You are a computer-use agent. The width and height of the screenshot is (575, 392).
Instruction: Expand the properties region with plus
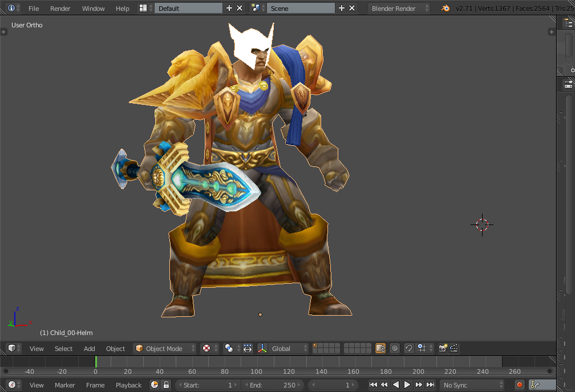[551, 32]
